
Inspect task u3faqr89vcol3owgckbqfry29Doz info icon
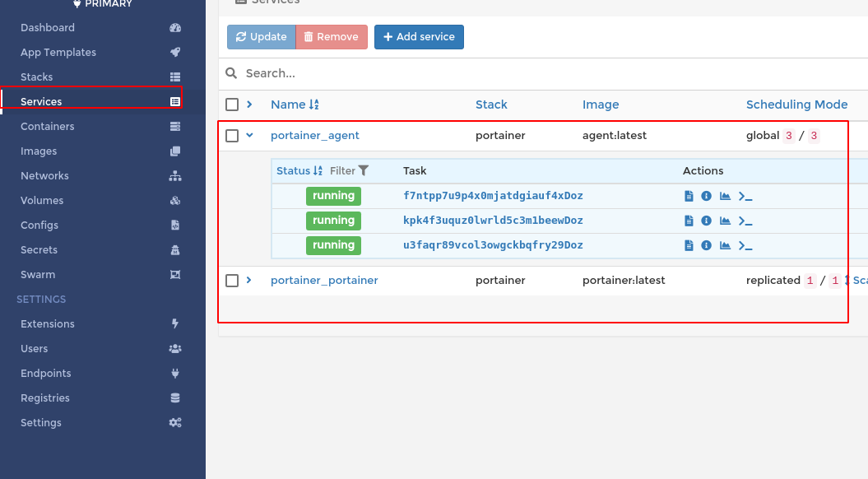(707, 245)
